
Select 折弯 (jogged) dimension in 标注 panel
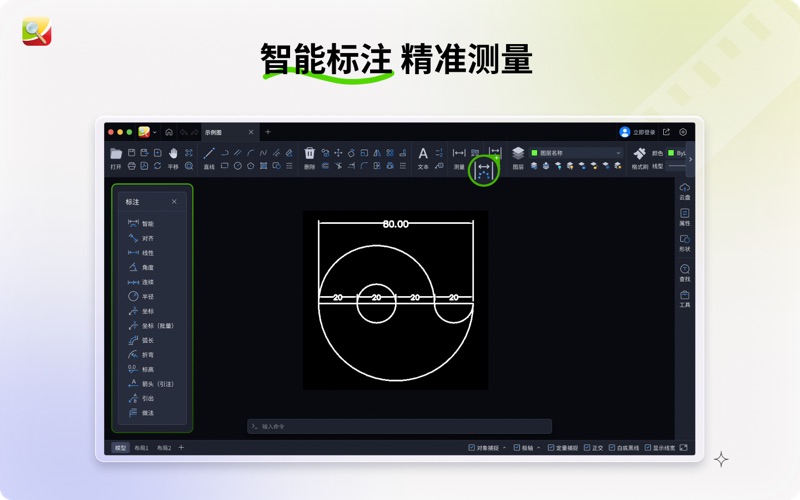(141, 355)
